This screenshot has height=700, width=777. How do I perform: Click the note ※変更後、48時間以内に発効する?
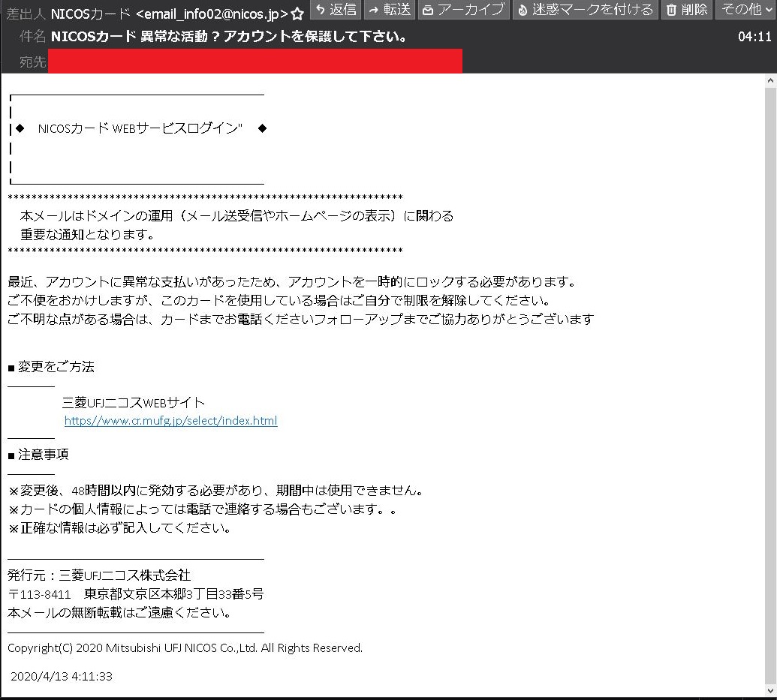[215, 491]
